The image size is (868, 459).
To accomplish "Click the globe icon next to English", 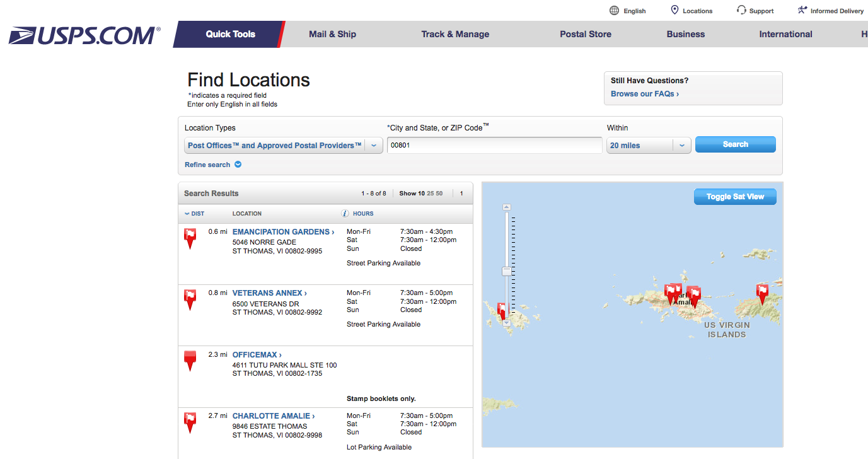I will click(x=613, y=10).
